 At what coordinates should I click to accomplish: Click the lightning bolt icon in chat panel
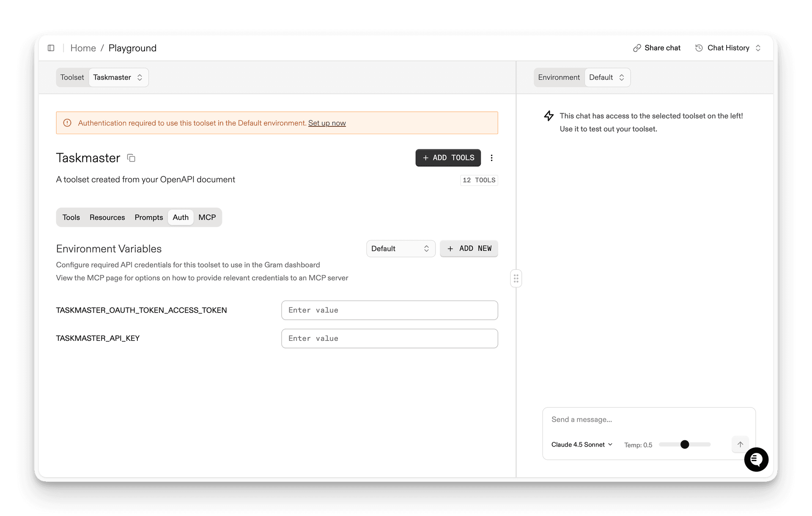click(549, 115)
